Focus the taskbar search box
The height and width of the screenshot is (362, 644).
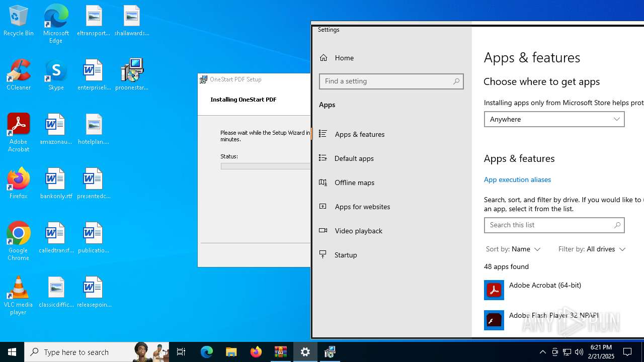point(97,352)
